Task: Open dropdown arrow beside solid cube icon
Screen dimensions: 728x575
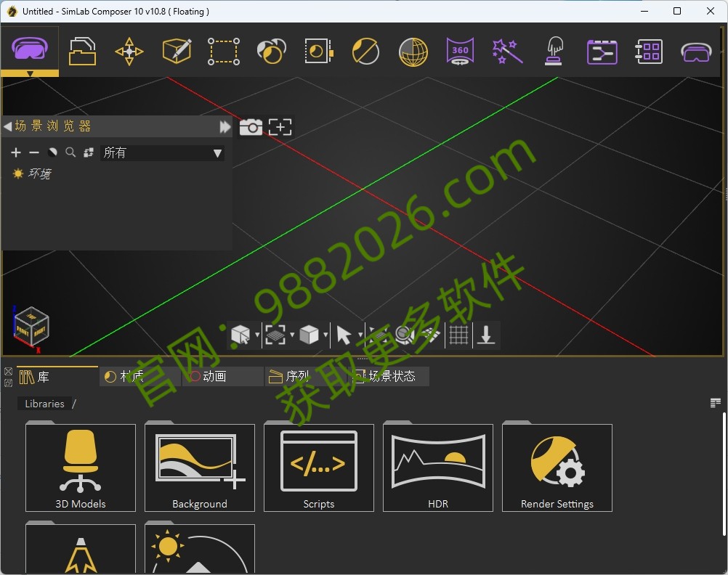Action: pos(325,335)
